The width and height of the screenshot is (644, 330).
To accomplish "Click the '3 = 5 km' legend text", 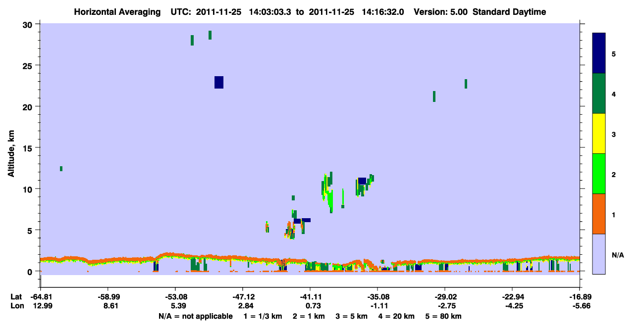I will [x=351, y=316].
